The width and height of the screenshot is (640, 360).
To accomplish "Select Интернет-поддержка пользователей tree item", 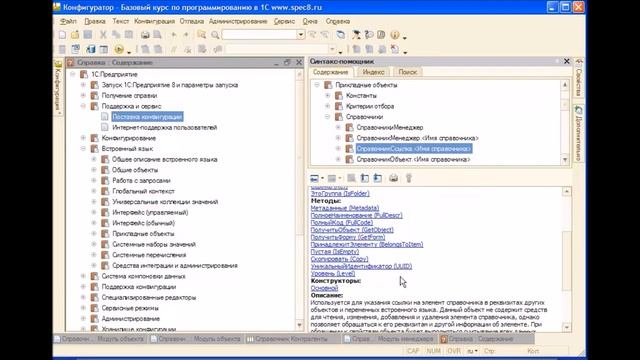I will (164, 127).
